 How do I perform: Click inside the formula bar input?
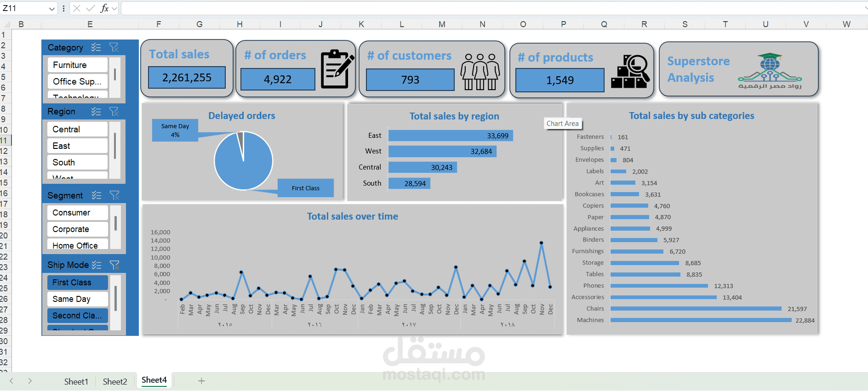pyautogui.click(x=491, y=8)
